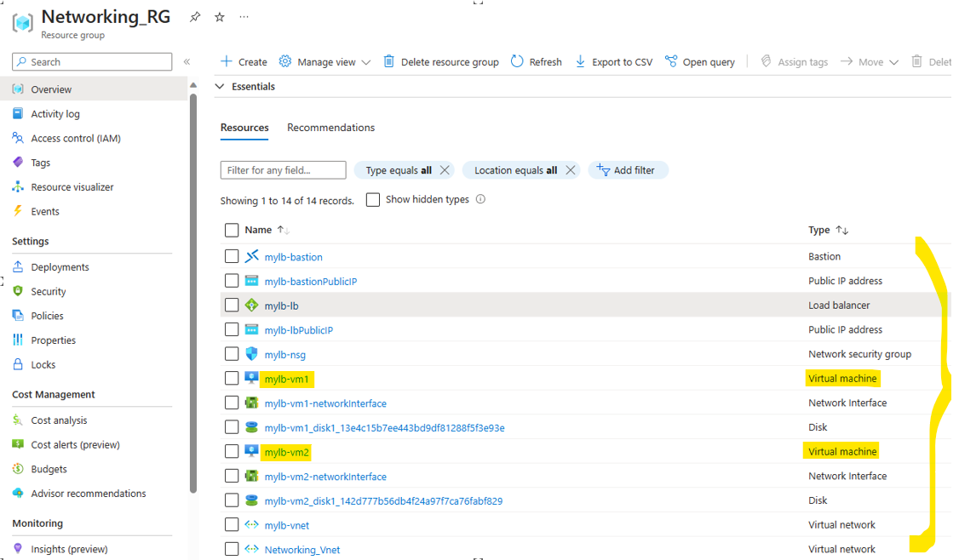
Task: Click the mylb-vm1-networkInterface icon
Action: [x=251, y=403]
